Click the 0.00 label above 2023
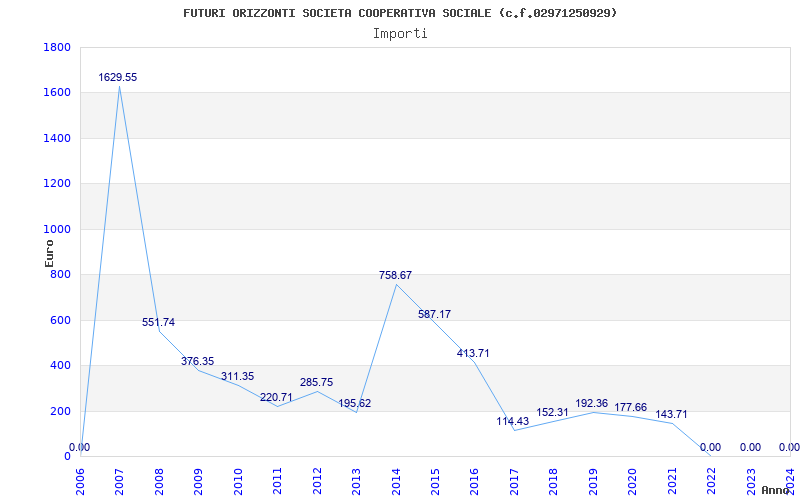800x500 pixels. [x=751, y=447]
